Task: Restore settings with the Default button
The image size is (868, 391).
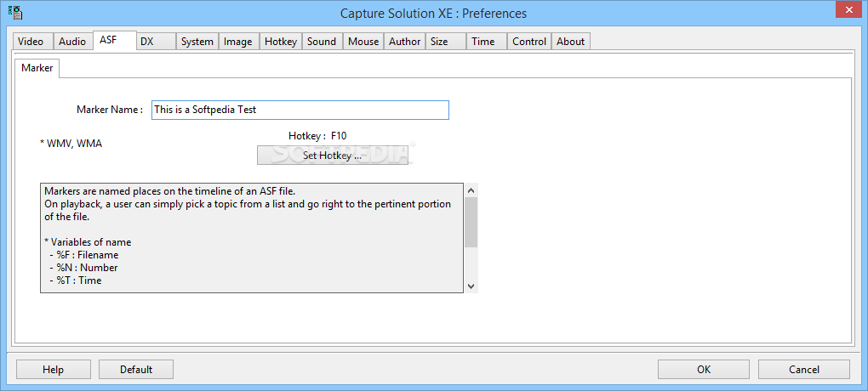Action: (136, 370)
